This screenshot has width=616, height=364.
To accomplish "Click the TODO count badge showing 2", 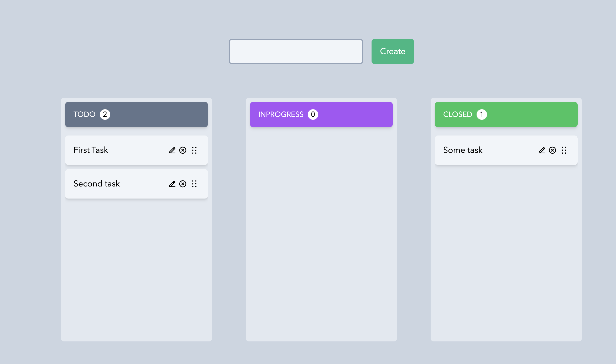I will [105, 115].
